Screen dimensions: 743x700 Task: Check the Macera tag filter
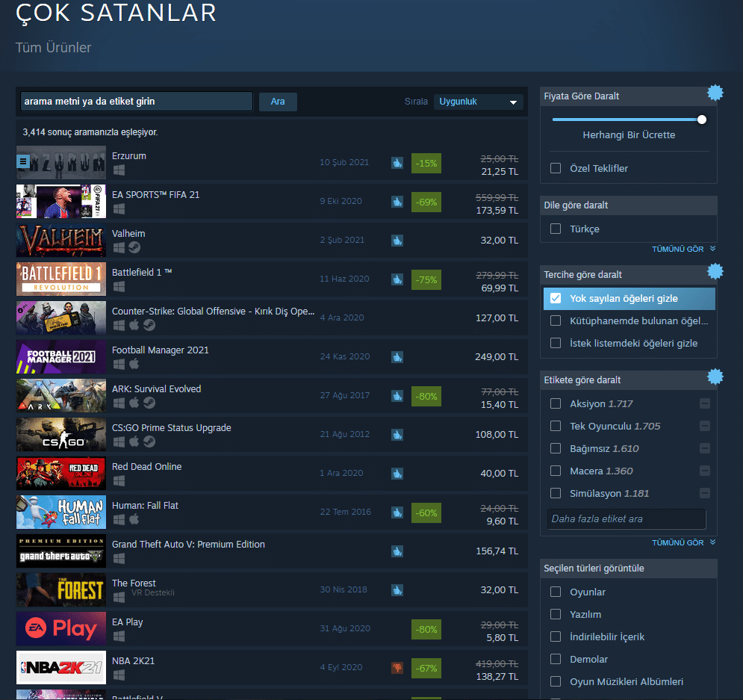556,471
